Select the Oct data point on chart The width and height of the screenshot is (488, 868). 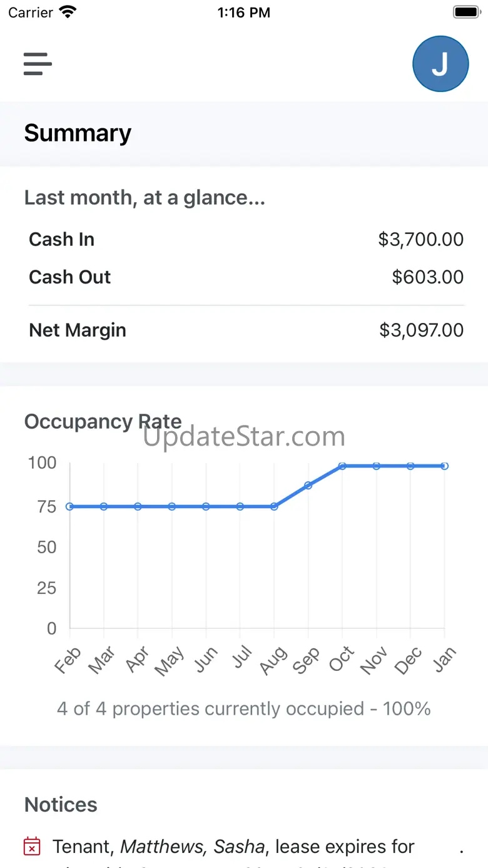pos(342,466)
